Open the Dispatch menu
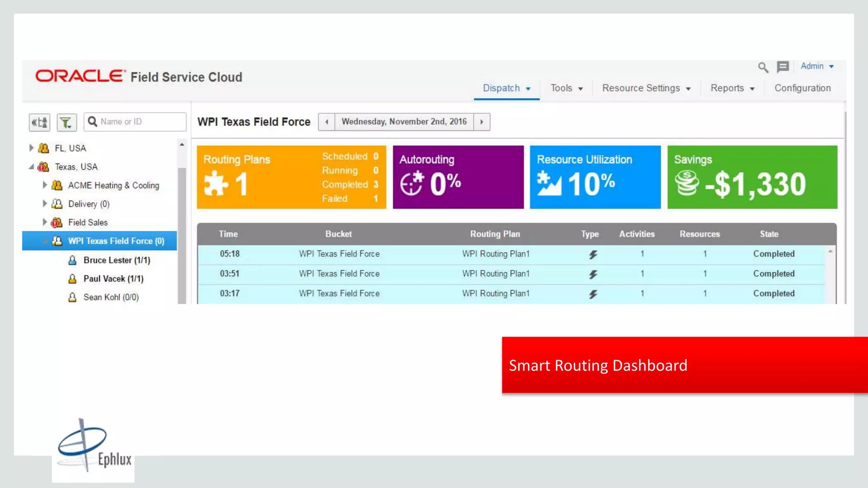The image size is (868, 488). click(x=506, y=88)
